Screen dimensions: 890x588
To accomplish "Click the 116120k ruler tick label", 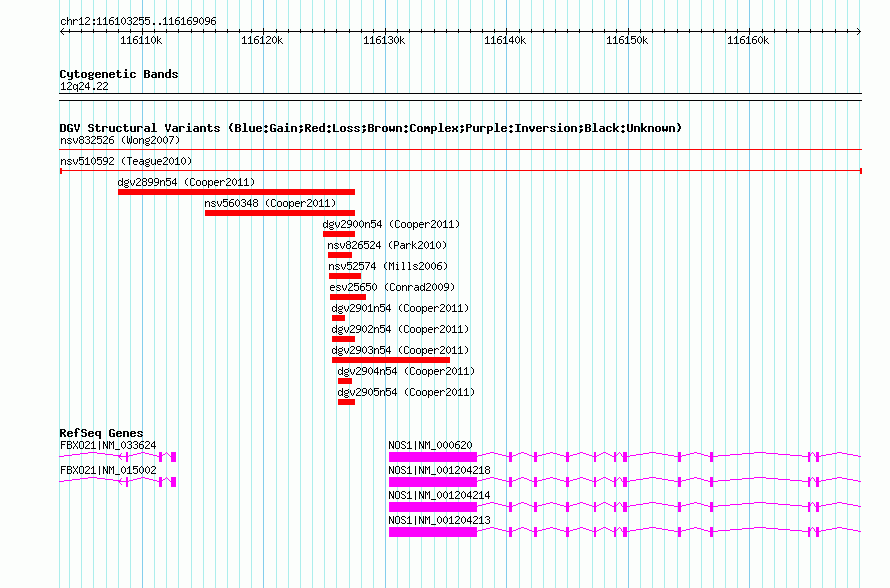I will click(x=262, y=40).
